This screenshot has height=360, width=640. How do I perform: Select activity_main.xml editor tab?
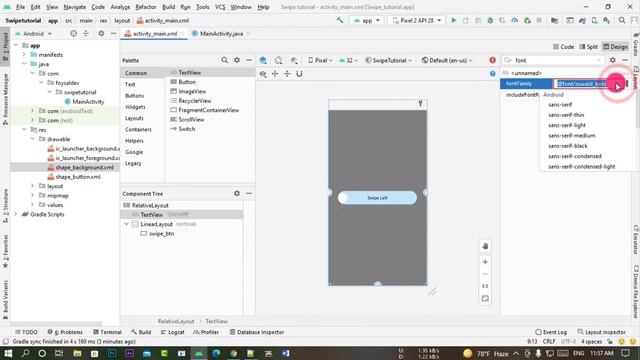(x=154, y=33)
